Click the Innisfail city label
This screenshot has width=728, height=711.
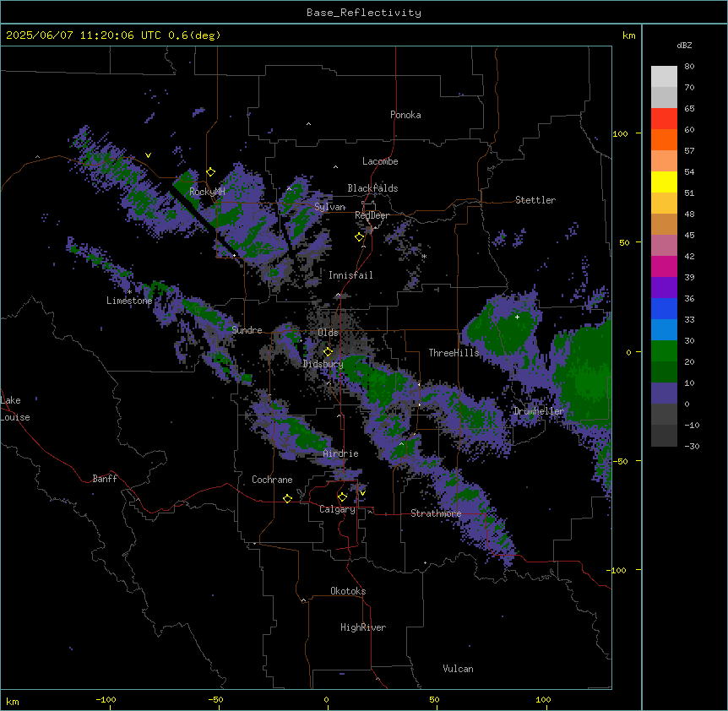[x=350, y=275]
